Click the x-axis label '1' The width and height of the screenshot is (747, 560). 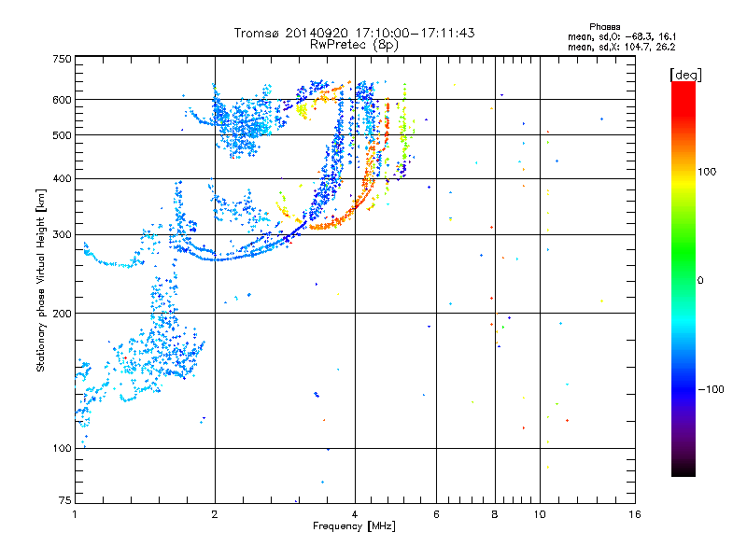coord(75,514)
